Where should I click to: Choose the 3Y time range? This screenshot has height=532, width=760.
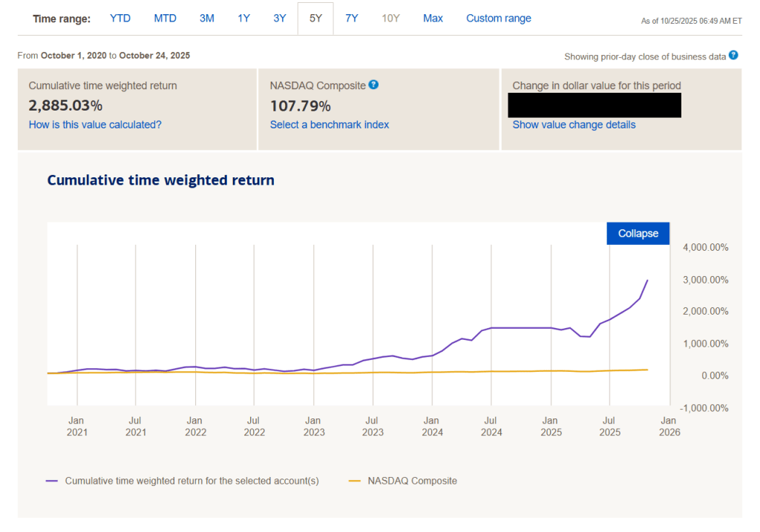click(x=279, y=19)
